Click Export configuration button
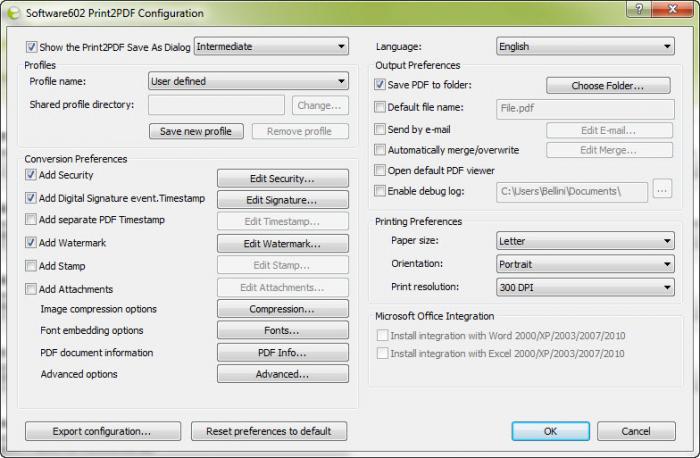 tap(103, 431)
